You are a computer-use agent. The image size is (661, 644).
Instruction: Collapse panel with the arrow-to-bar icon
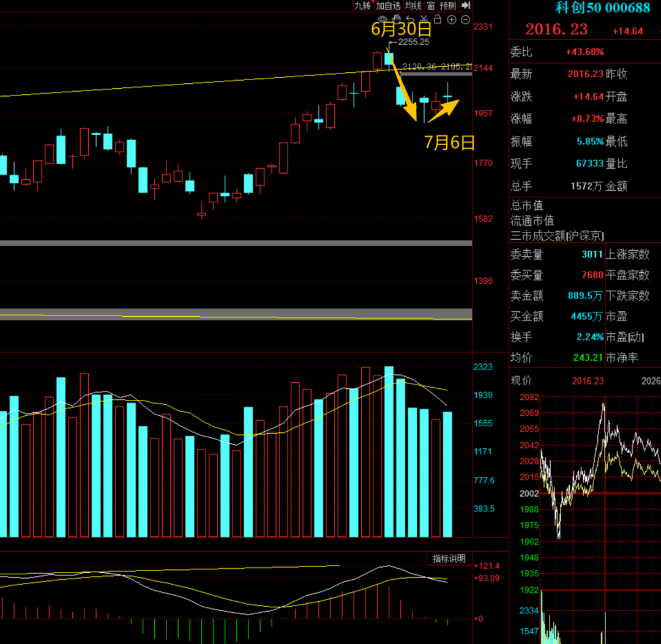[466, 5]
